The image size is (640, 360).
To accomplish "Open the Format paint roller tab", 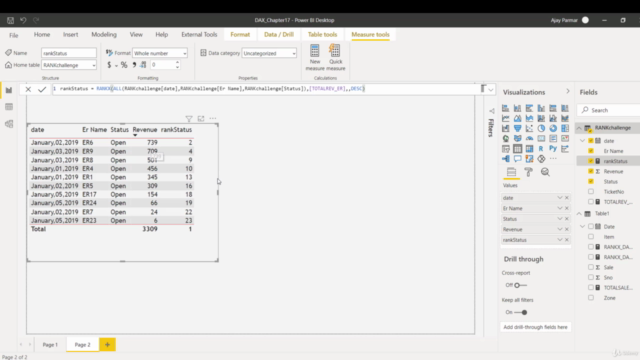I will click(x=529, y=172).
